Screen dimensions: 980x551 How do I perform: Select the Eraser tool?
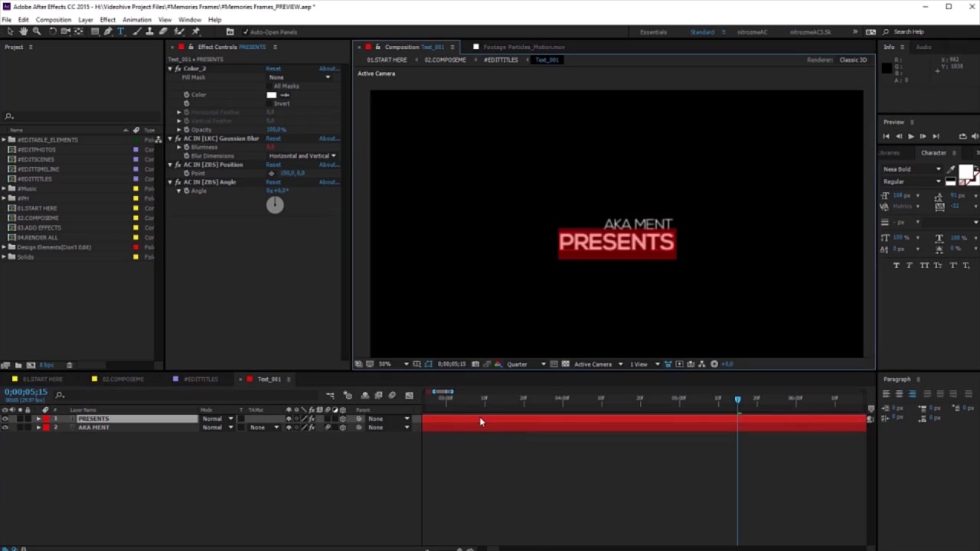[163, 31]
